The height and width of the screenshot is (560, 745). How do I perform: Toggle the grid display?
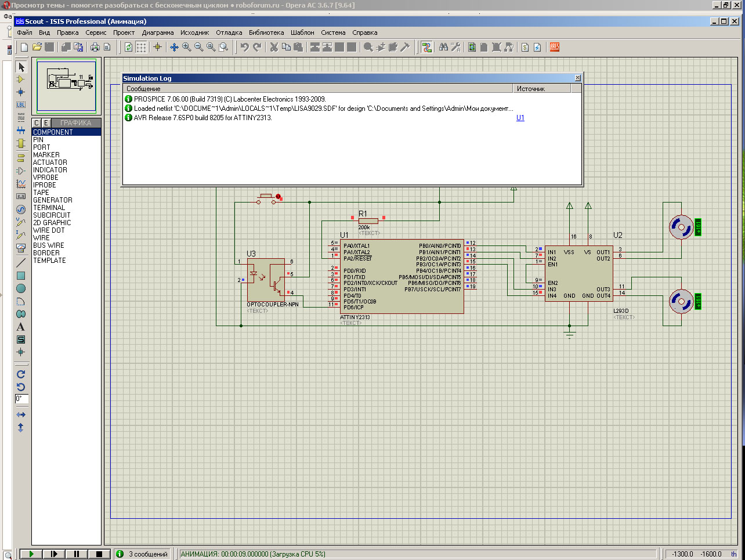click(x=141, y=47)
